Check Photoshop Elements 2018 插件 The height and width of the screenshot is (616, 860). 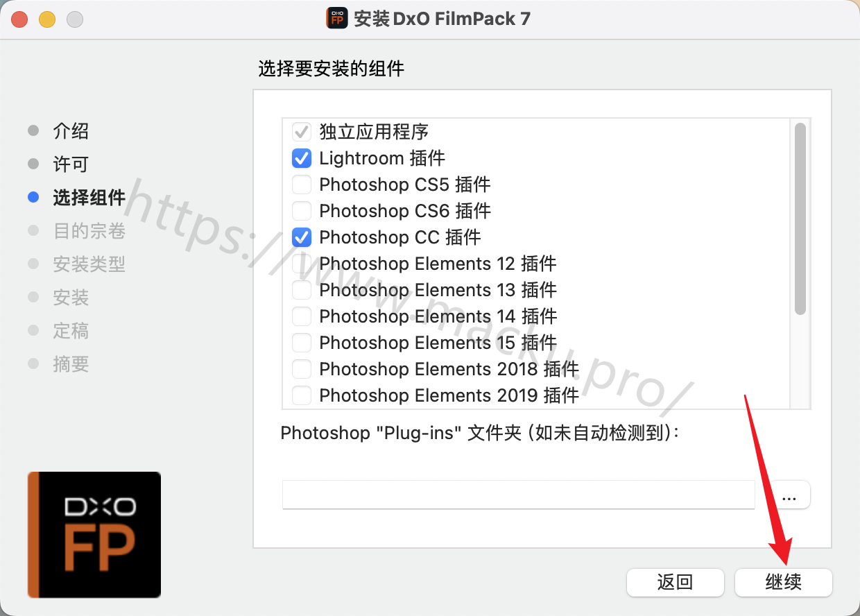302,369
